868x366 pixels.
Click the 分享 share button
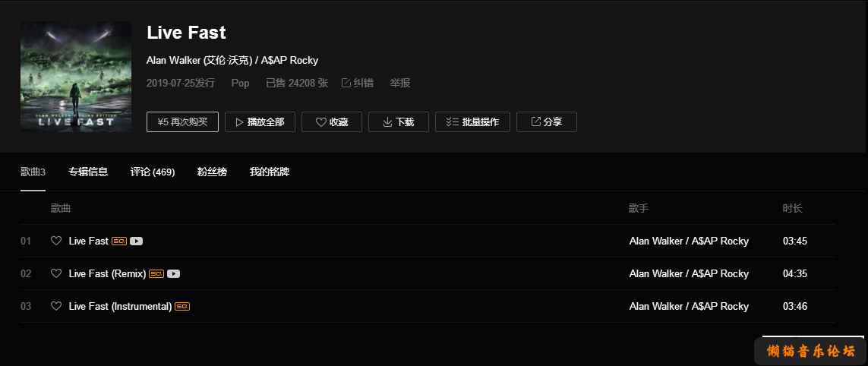click(546, 121)
